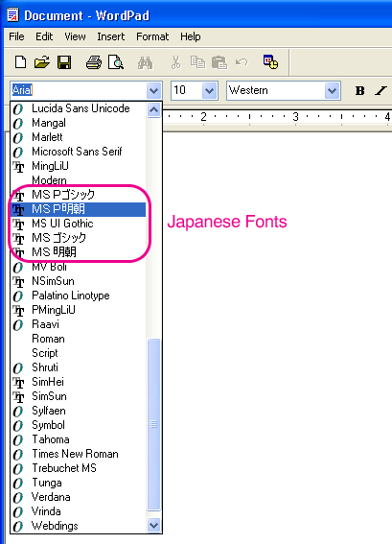Select Verdana font from list
Screen dimensions: 392x544
pyautogui.click(x=79, y=497)
